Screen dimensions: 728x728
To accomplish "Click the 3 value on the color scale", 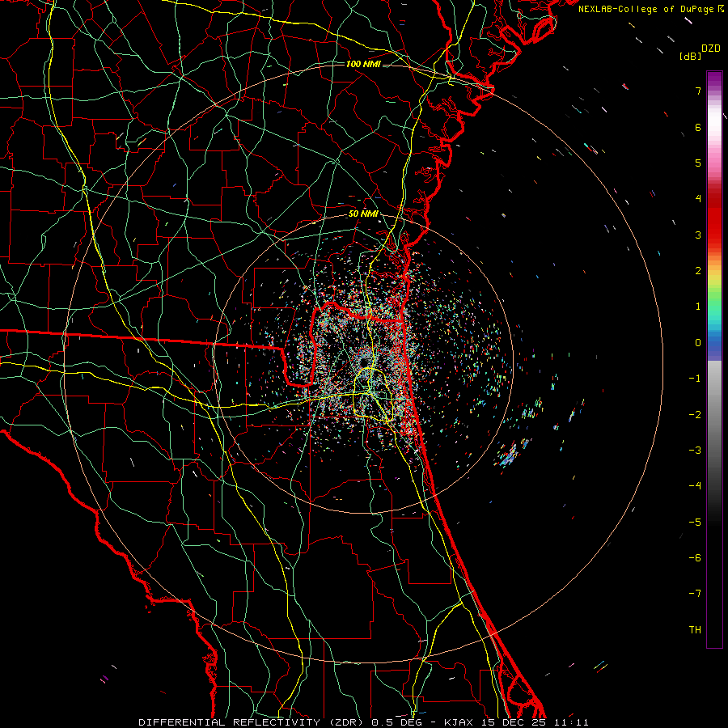I will (x=698, y=235).
